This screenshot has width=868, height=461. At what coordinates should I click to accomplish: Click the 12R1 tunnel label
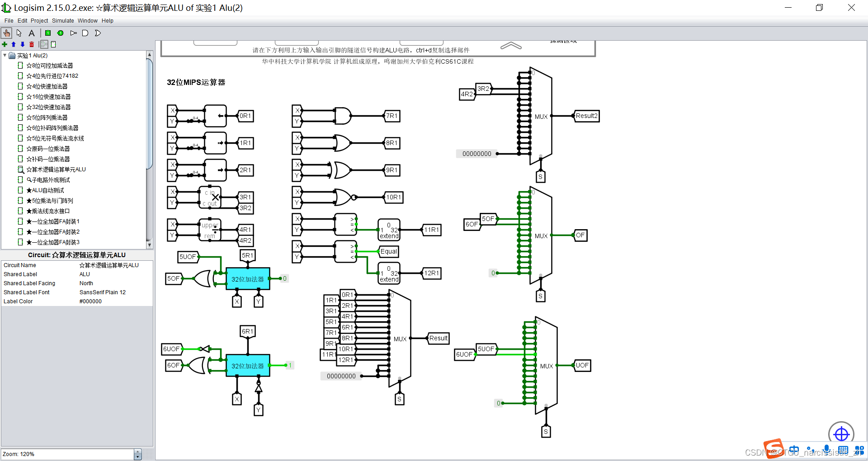pyautogui.click(x=432, y=273)
